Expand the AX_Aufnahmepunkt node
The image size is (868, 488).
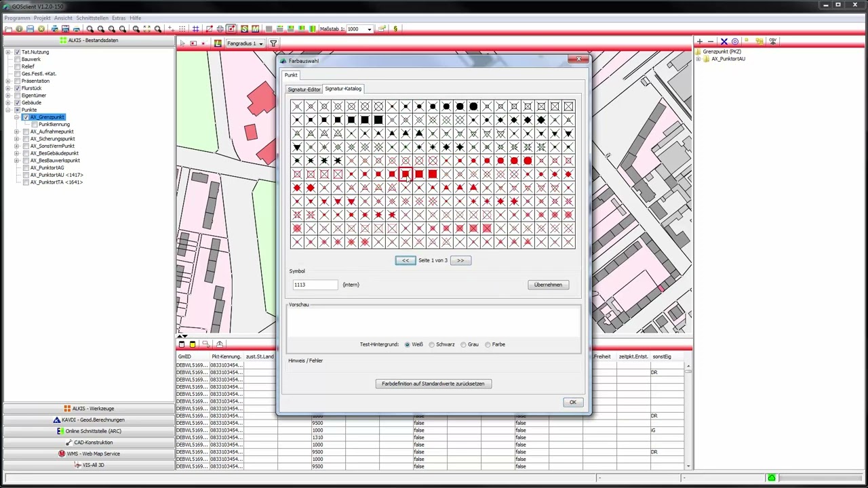click(17, 131)
